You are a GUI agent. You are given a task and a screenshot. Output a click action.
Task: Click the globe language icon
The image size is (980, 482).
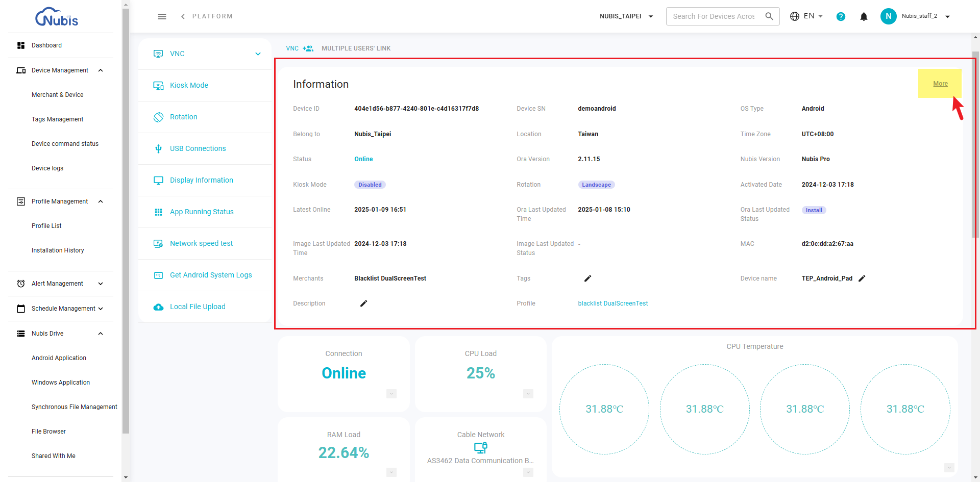[795, 16]
